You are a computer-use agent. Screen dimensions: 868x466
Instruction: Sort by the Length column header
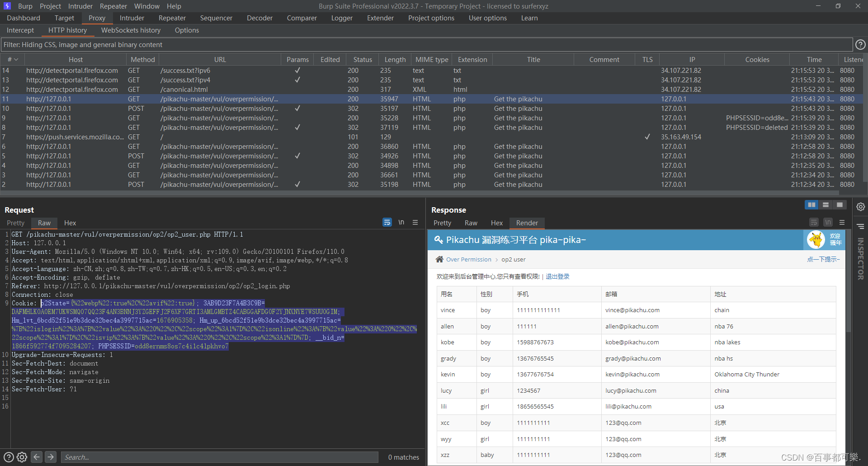pyautogui.click(x=395, y=60)
